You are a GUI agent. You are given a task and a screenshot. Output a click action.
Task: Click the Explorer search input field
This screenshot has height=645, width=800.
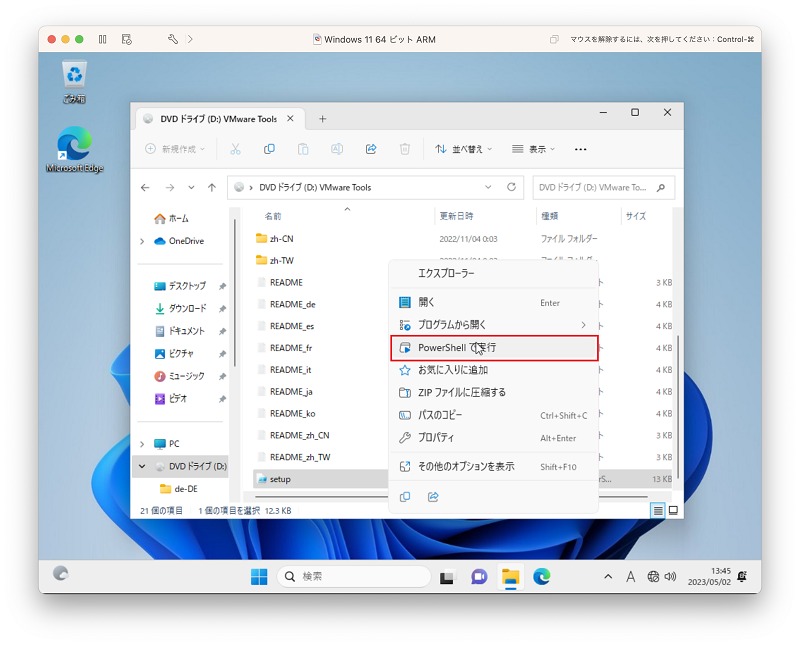point(604,188)
